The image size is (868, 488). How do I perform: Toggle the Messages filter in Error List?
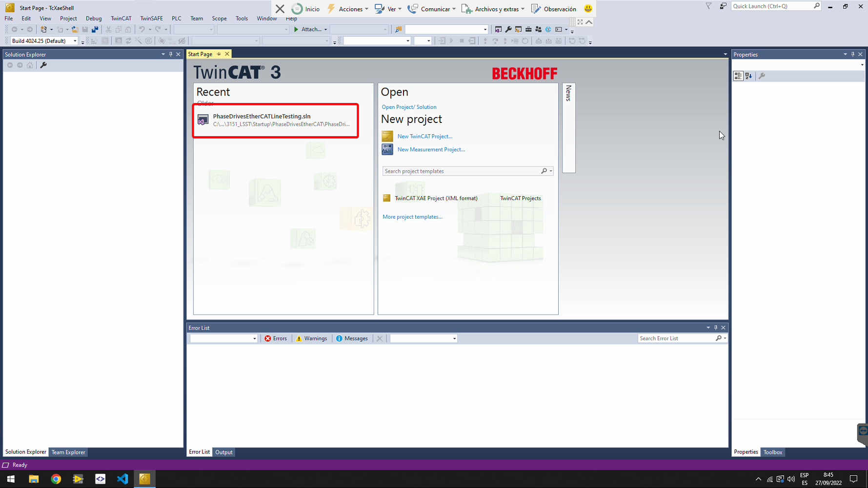[352, 338]
